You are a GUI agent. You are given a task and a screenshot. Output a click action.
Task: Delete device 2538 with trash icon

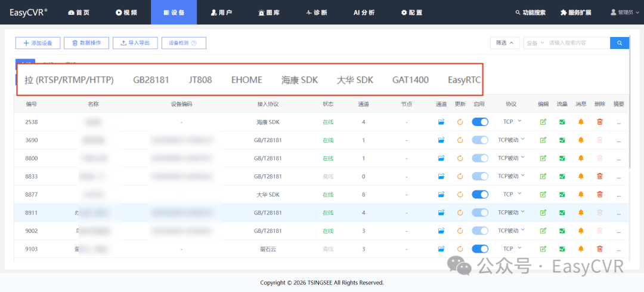coord(600,122)
